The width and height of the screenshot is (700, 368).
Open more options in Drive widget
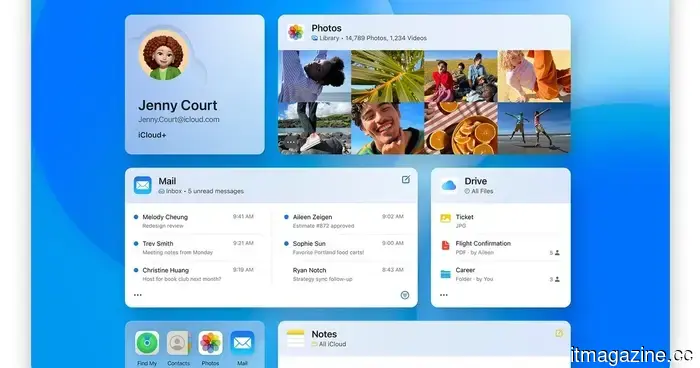(x=443, y=295)
